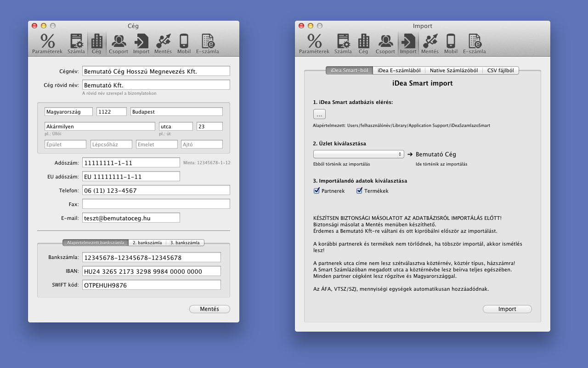Click the Import button at bottom
The image size is (588, 368).
pyautogui.click(x=507, y=309)
